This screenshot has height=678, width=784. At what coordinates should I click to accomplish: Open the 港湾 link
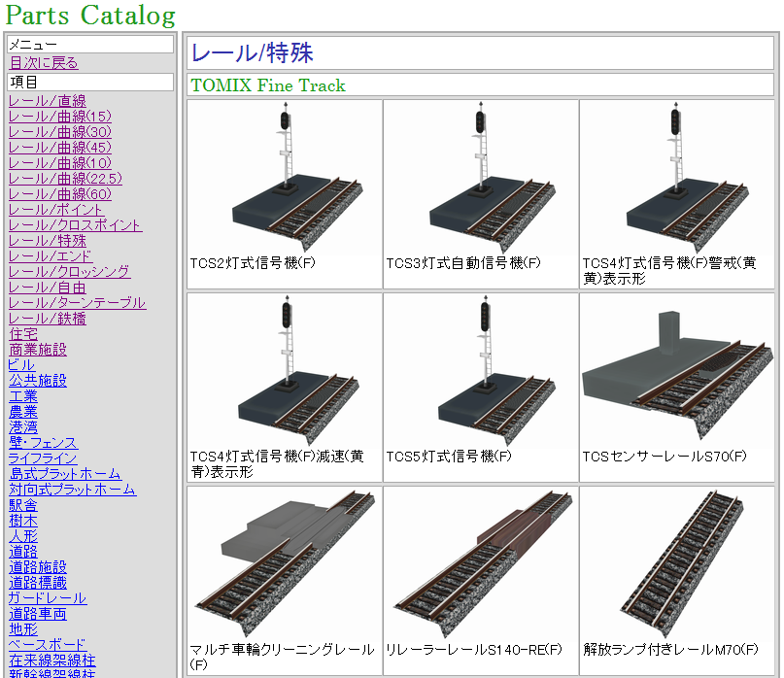(x=23, y=427)
